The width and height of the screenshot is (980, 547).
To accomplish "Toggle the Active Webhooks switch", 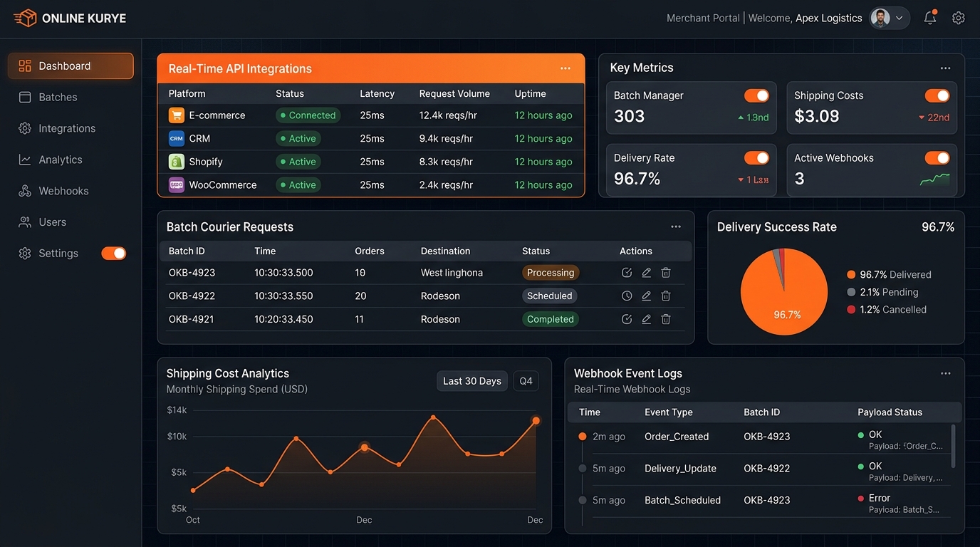I will click(937, 157).
